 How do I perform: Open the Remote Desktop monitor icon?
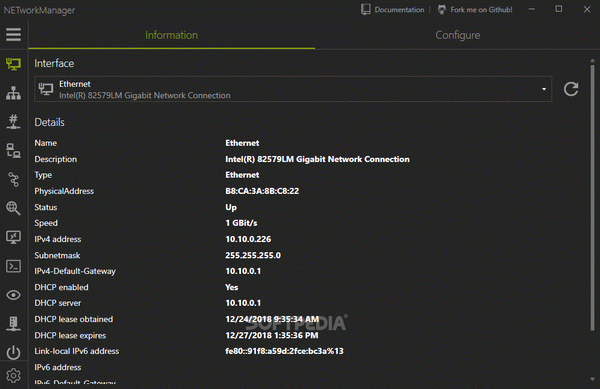[x=13, y=237]
